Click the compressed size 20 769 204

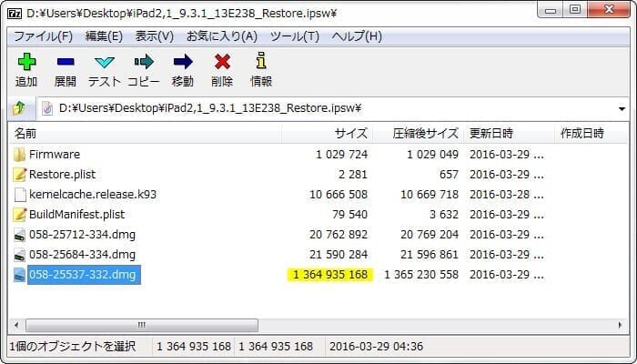[430, 235]
